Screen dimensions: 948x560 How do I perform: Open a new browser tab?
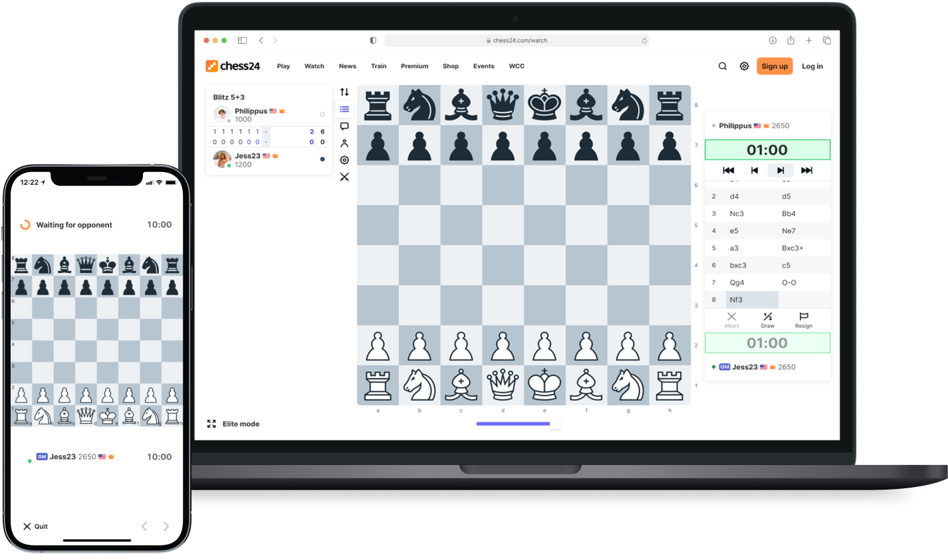click(809, 41)
